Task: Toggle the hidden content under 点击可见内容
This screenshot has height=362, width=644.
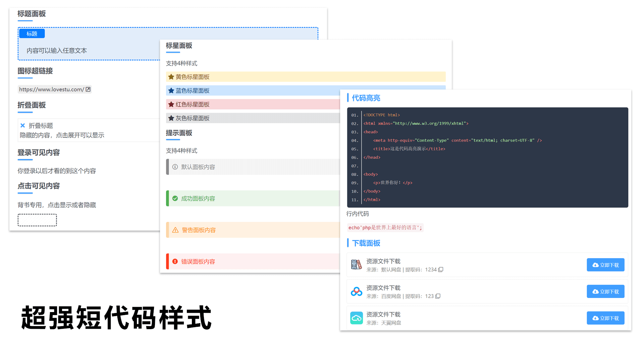Action: 37,220
